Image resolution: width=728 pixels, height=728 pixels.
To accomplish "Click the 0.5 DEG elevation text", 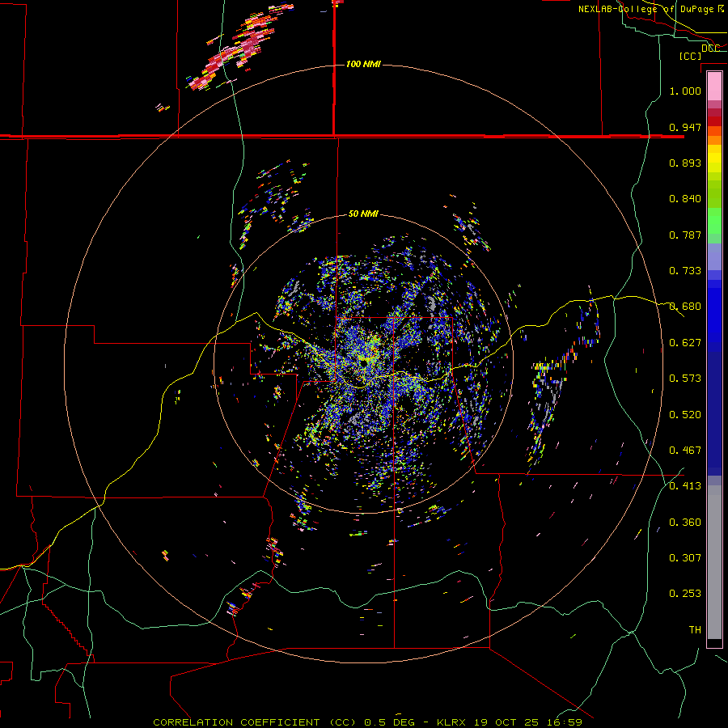I will click(x=390, y=722).
